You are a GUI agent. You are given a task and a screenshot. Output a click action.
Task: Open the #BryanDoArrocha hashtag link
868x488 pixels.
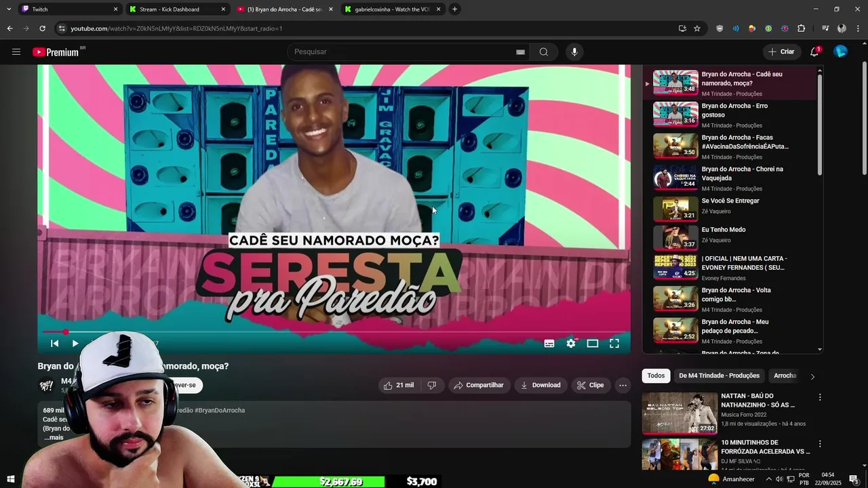[220, 410]
